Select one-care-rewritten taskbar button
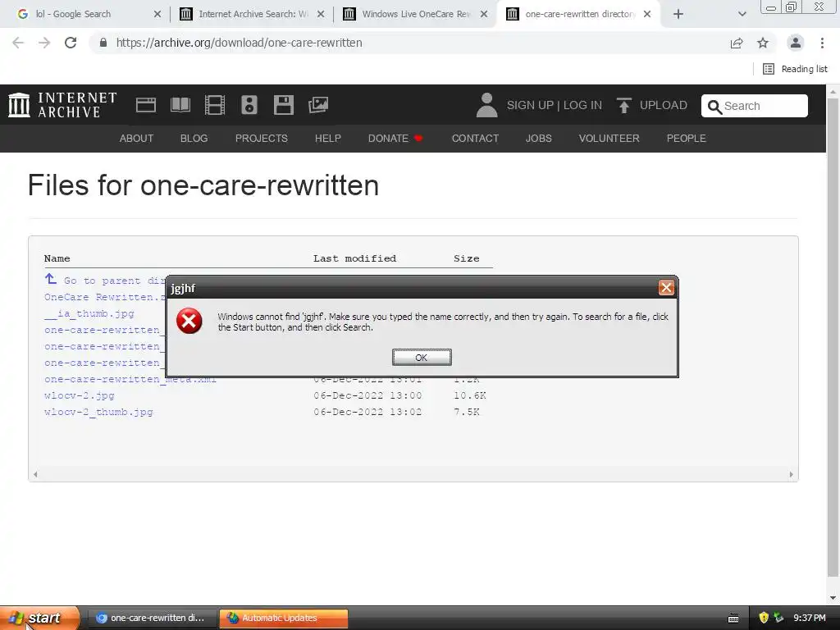The image size is (840, 630). point(152,618)
